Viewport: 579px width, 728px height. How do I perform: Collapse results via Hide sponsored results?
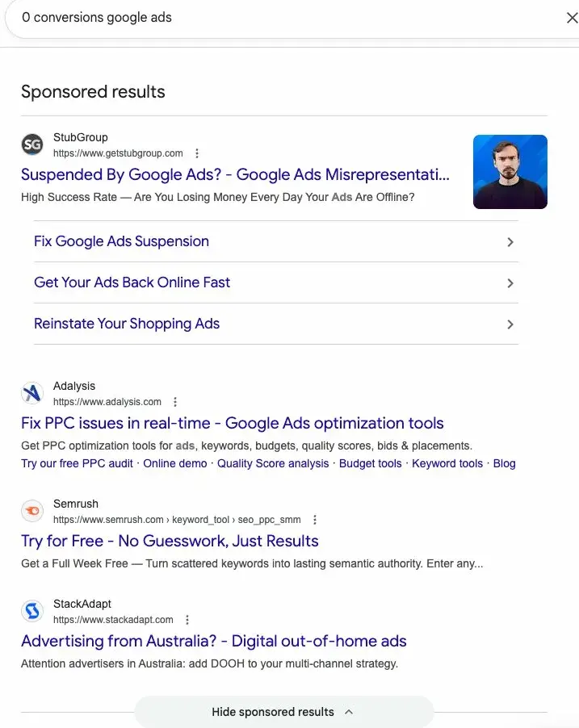coord(283,711)
